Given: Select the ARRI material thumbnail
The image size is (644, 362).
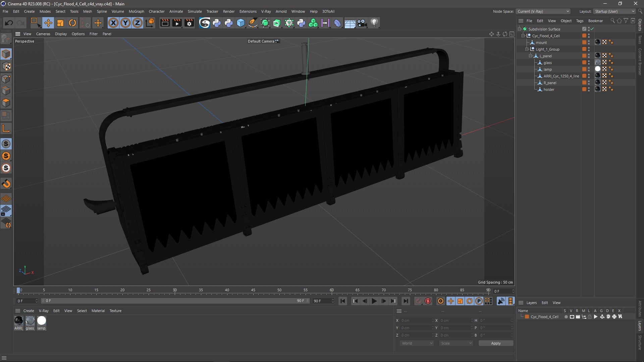Looking at the screenshot, I should (x=19, y=321).
